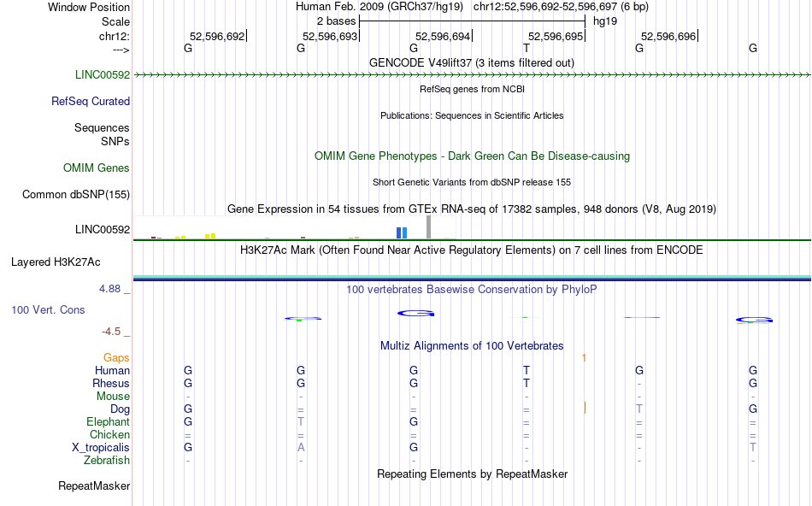Open the H3K27Ac Mark track title
The image size is (812, 506).
point(472,250)
